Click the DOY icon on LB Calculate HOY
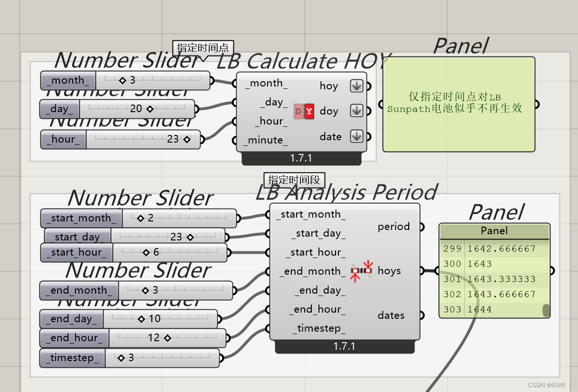The width and height of the screenshot is (578, 392). point(303,111)
